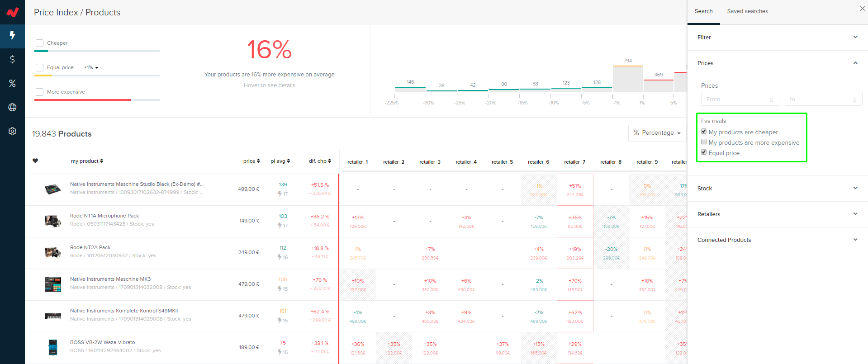Screen dimensions: 868x364
Task: Expand the Connected Products section
Action: click(x=778, y=240)
